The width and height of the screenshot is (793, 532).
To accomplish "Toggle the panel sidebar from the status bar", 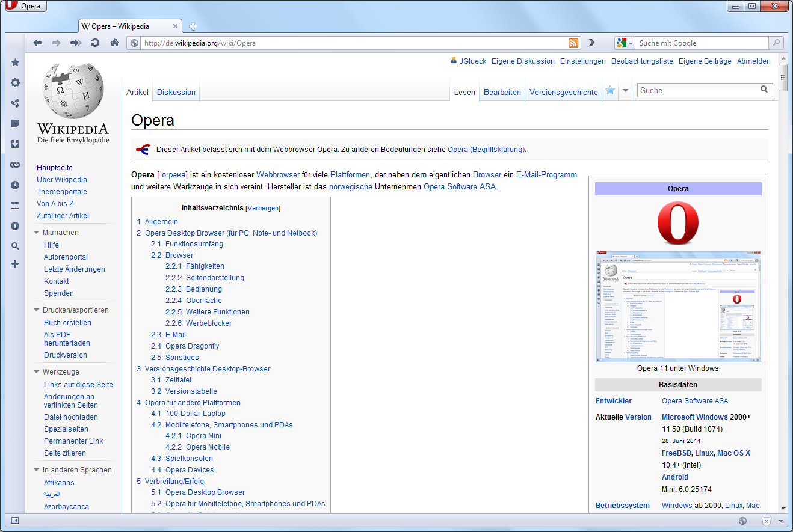I will (x=16, y=521).
